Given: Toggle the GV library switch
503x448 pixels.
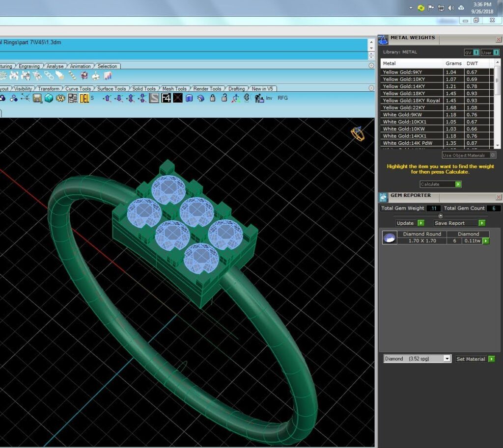Looking at the screenshot, I should (472, 52).
